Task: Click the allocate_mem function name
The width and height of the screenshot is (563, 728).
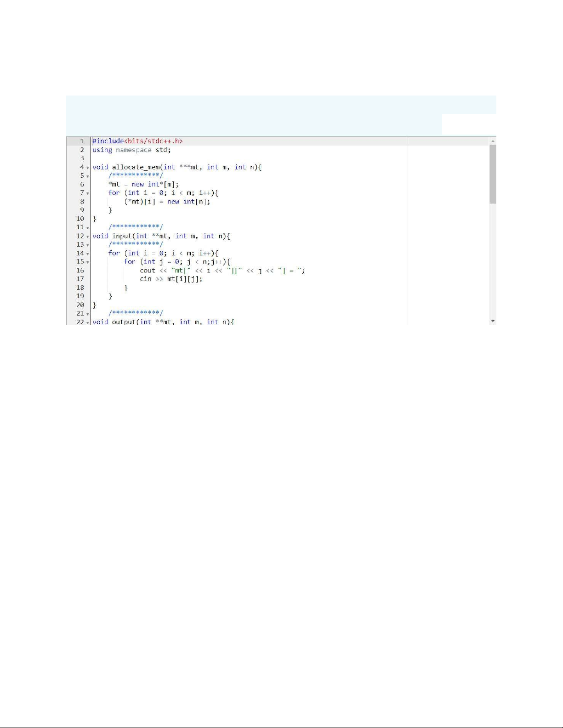Action: [136, 167]
